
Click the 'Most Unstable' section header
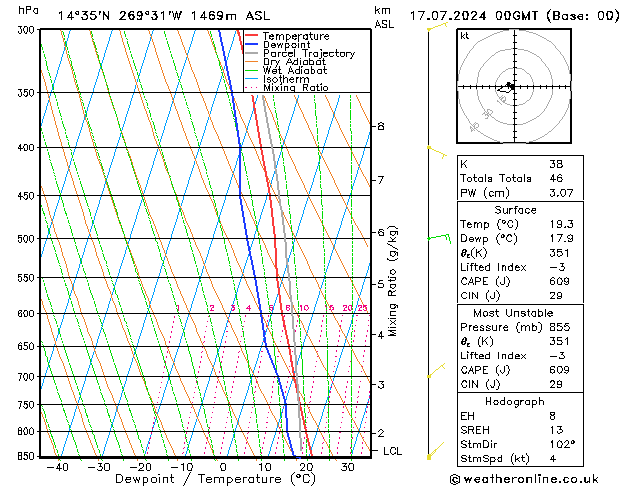[513, 313]
